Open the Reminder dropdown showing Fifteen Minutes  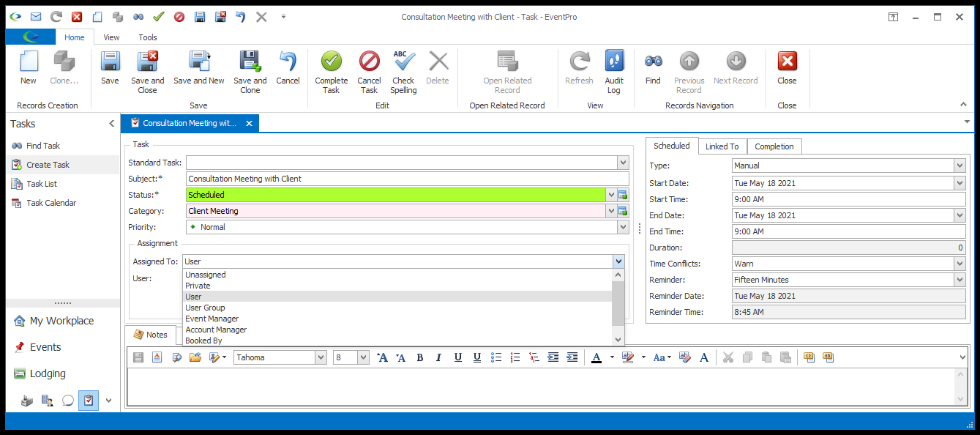pyautogui.click(x=960, y=280)
